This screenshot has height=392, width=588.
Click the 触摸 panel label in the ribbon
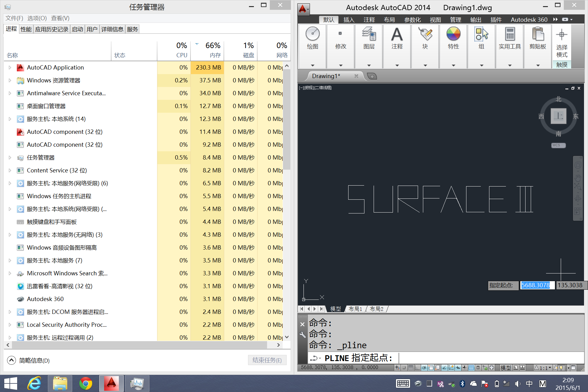(562, 65)
